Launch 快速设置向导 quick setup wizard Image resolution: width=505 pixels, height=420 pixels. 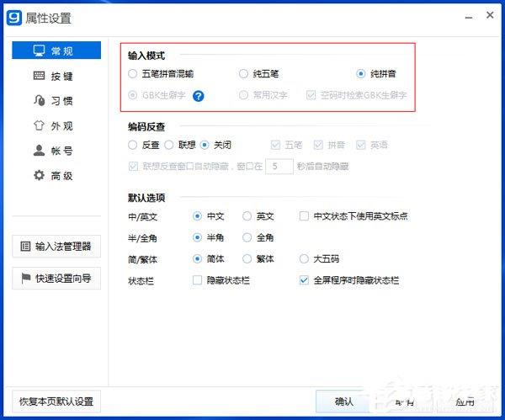coord(56,279)
